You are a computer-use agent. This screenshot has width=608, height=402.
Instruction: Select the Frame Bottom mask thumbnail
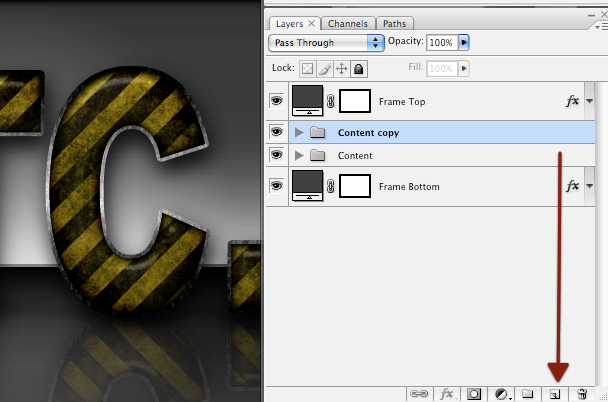(355, 186)
